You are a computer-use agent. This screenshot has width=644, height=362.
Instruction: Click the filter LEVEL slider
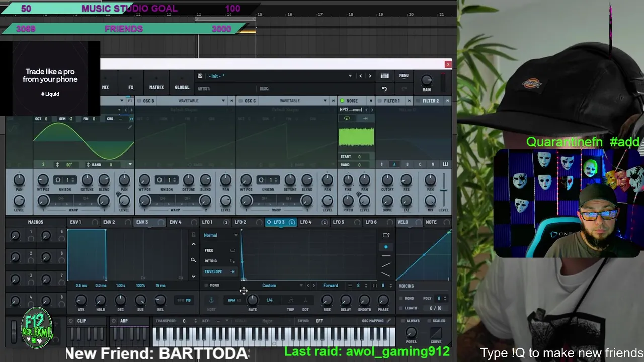(443, 190)
